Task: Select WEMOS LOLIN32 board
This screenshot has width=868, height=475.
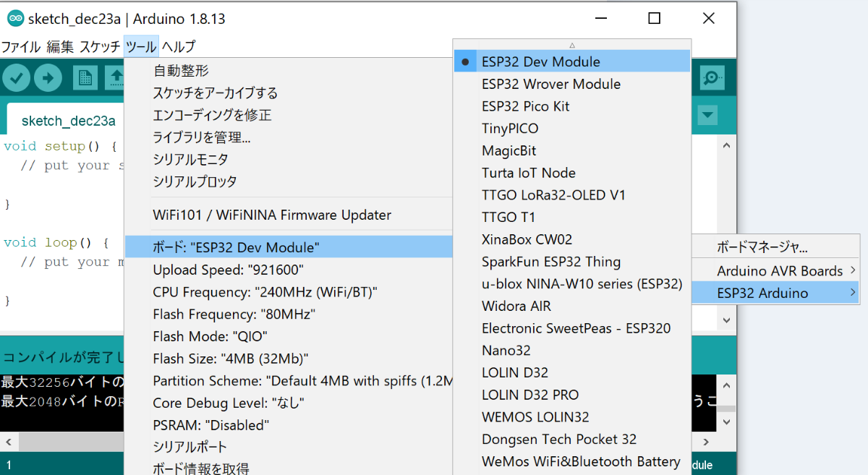Action: click(x=572, y=417)
